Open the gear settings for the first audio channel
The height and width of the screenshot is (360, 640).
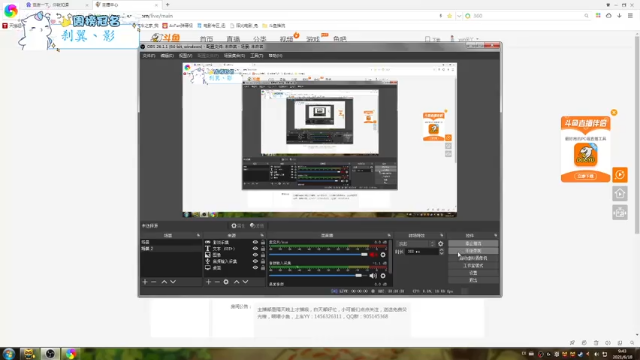pos(383,255)
